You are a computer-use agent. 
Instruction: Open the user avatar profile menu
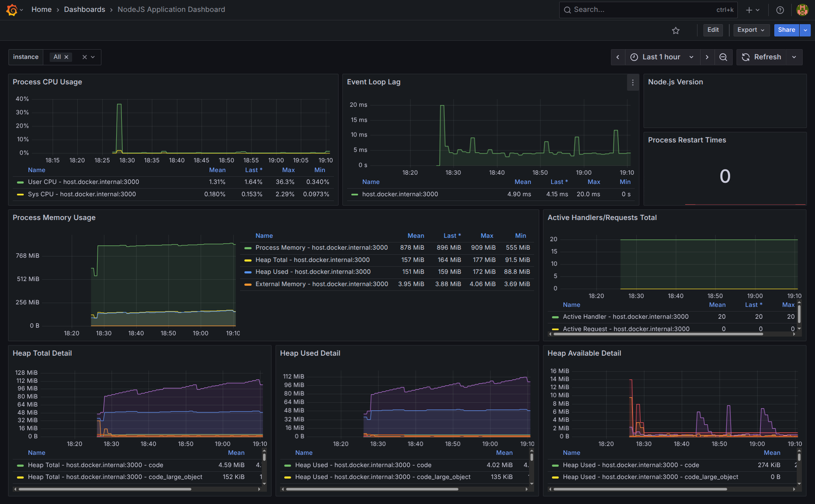point(802,10)
